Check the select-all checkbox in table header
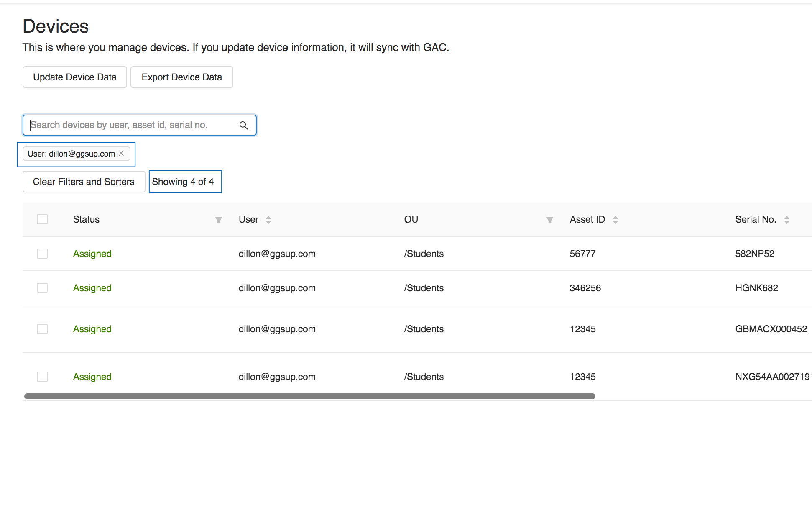The image size is (812, 508). click(x=42, y=219)
